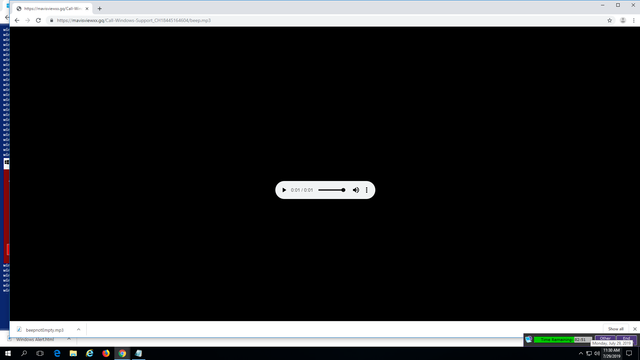Reload the current page
Image resolution: width=640 pixels, height=360 pixels.
click(38, 20)
